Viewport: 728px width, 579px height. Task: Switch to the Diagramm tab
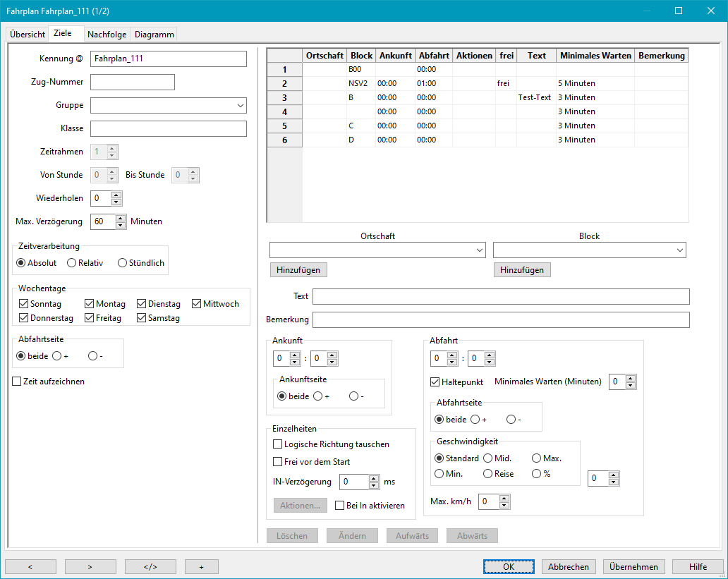(154, 35)
